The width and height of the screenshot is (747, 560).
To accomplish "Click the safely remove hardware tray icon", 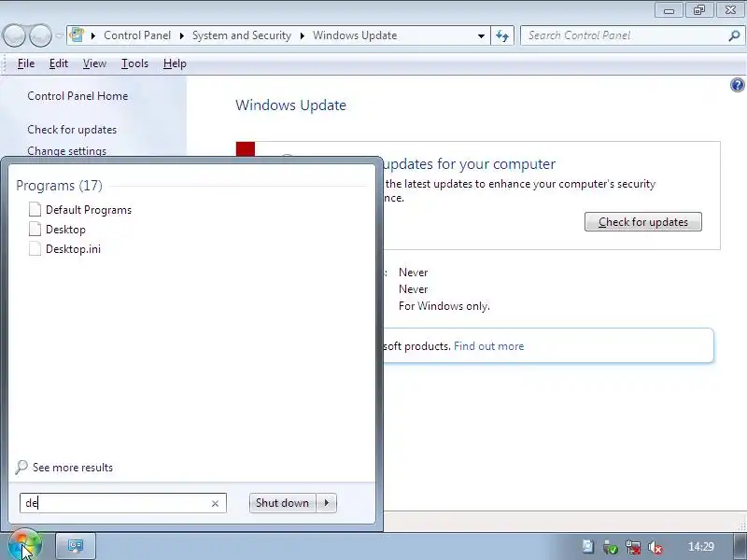I will click(611, 547).
